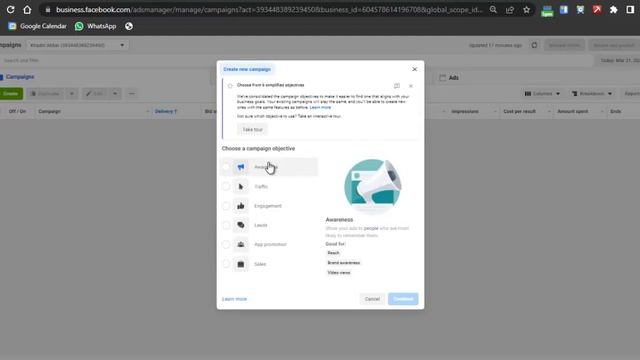The width and height of the screenshot is (640, 360).
Task: Select the Awareness objective radio button
Action: pos(226,167)
